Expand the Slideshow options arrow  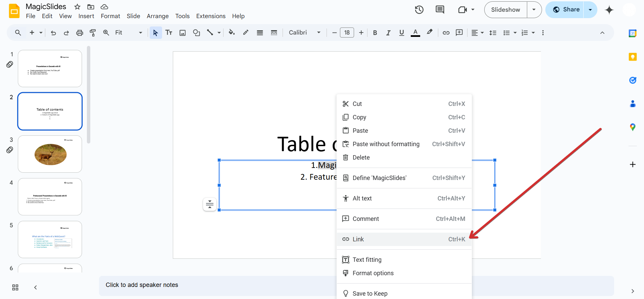pos(534,10)
